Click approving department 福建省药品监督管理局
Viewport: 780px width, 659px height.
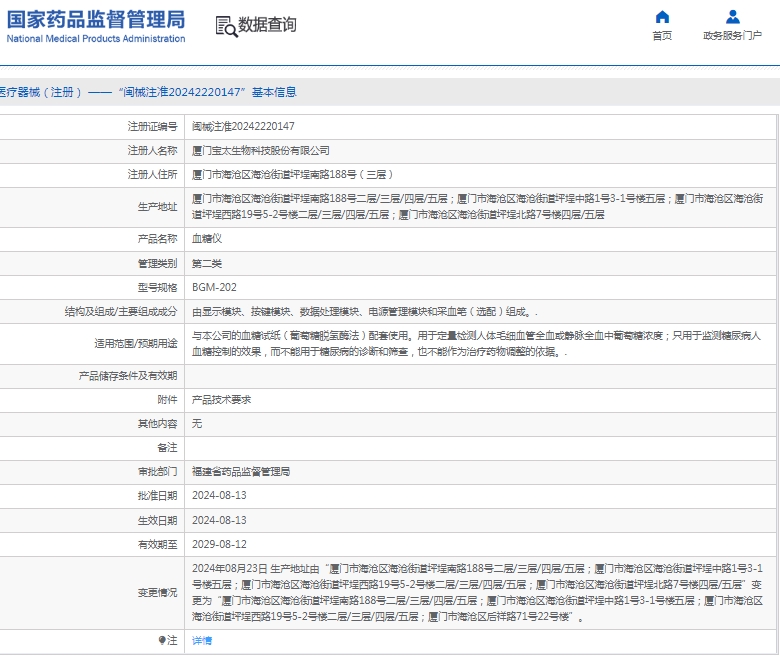241,471
